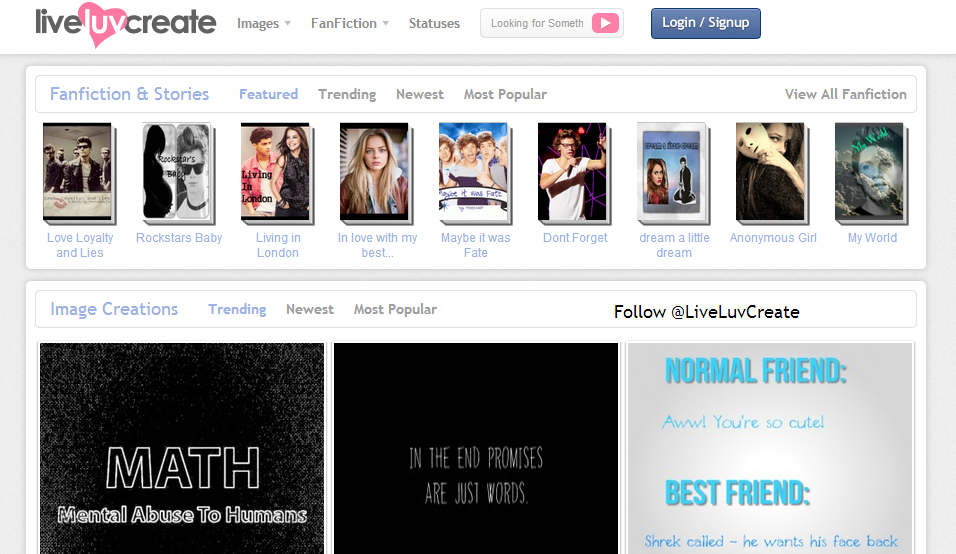The width and height of the screenshot is (956, 554).
Task: Click the Fanfiction & Stories heading
Action: tap(129, 94)
